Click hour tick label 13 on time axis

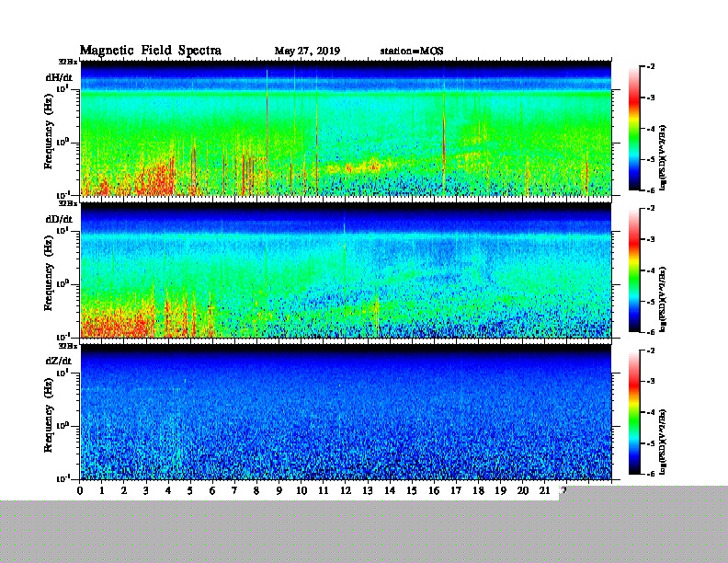(368, 490)
